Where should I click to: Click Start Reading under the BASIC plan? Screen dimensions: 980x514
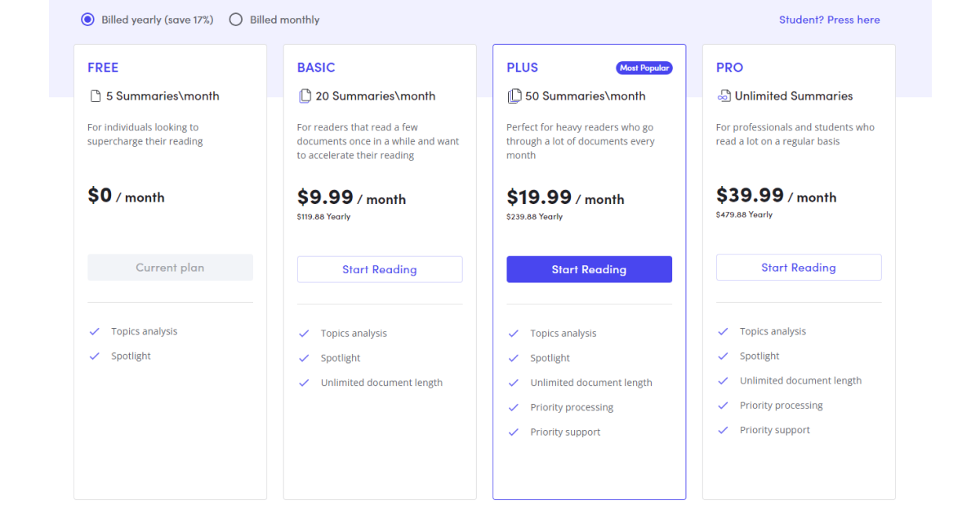coord(380,269)
